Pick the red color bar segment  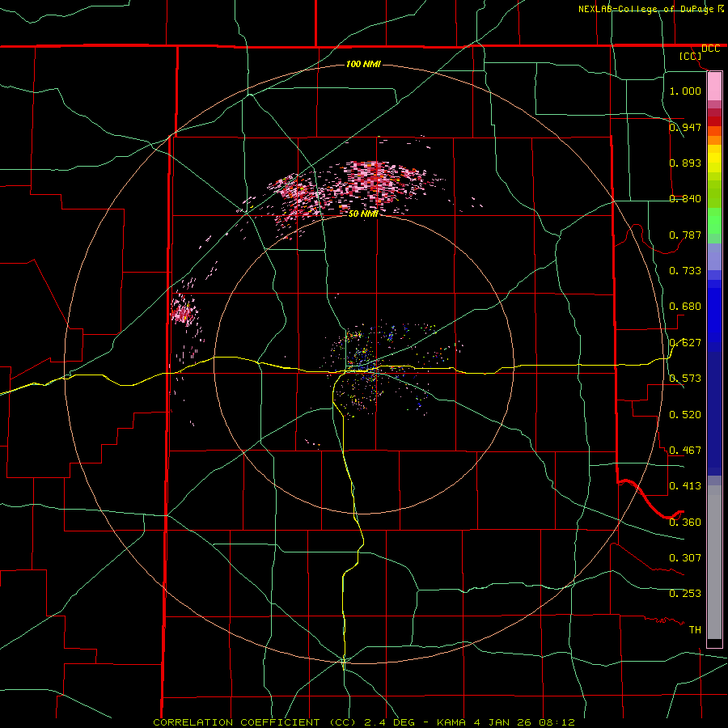714,121
